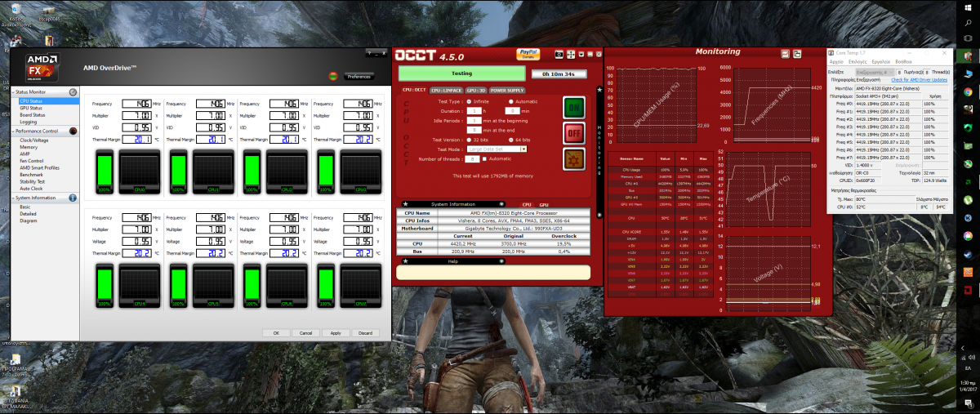The width and height of the screenshot is (980, 414).
Task: Click the System Information info icon
Action: coord(73,198)
